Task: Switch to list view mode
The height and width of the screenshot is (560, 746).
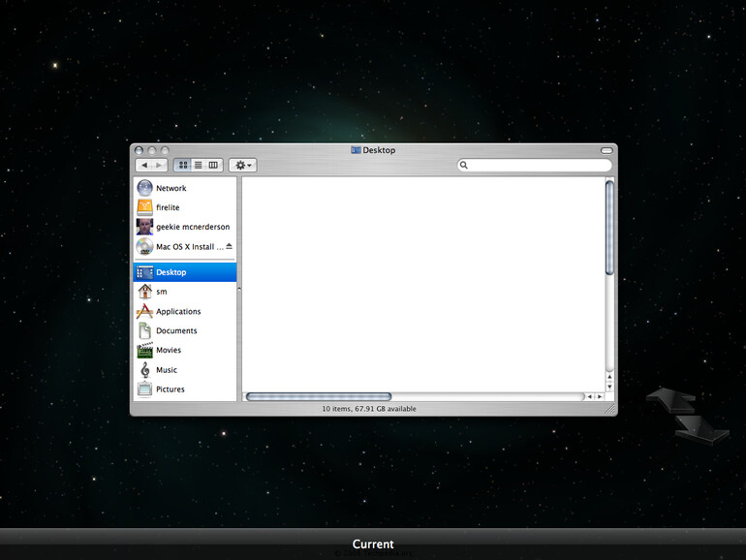Action: 198,166
